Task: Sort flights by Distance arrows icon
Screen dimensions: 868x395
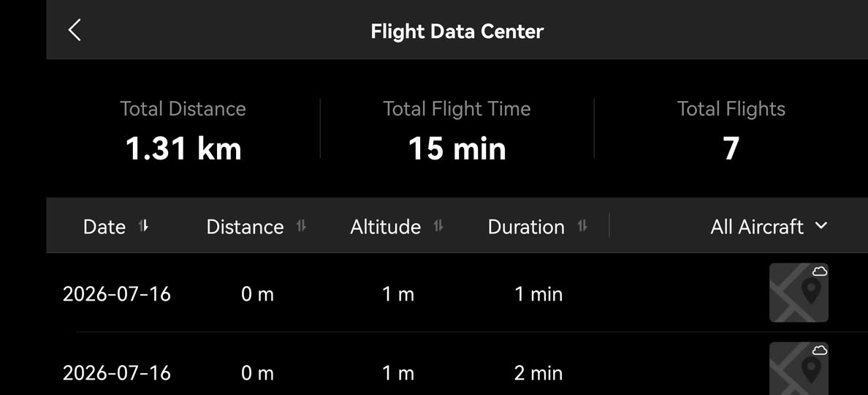Action: click(301, 226)
